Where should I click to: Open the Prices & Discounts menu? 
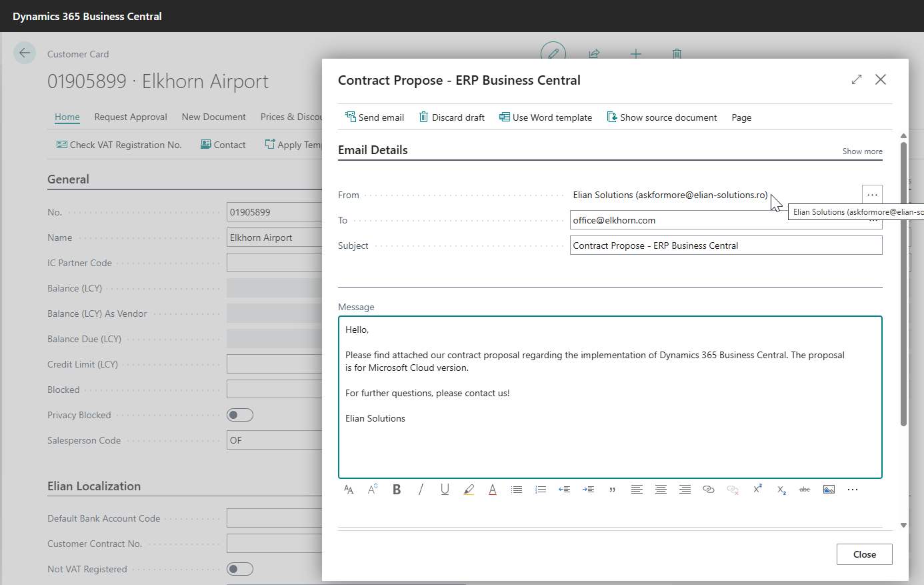coord(291,117)
